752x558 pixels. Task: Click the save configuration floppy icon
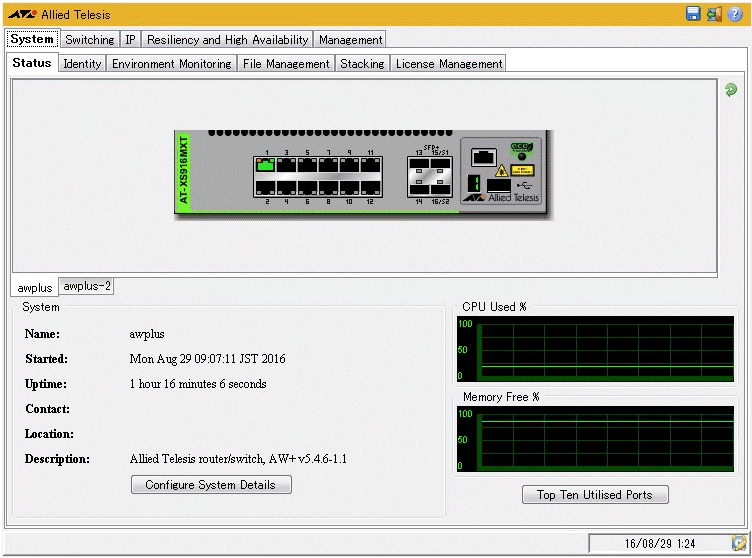point(693,14)
